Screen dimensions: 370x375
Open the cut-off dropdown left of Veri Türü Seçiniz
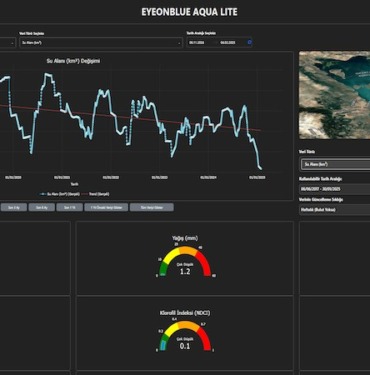(x=7, y=43)
